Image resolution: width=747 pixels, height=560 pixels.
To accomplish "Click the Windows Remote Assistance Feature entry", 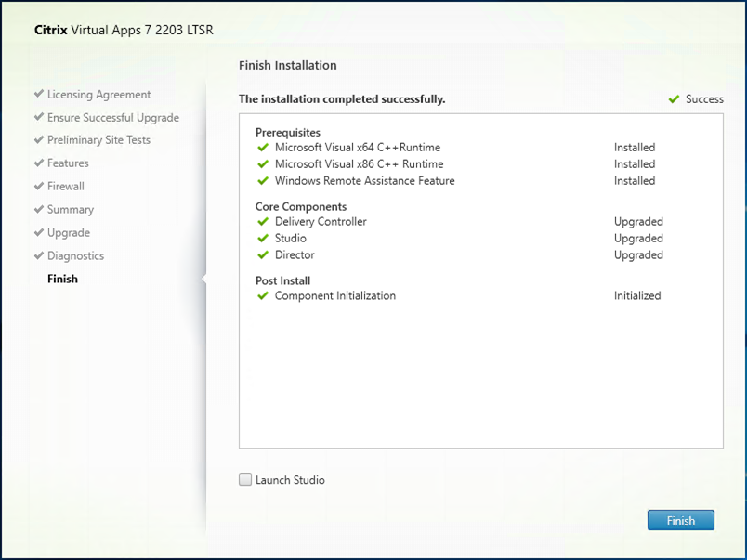I will pos(364,180).
